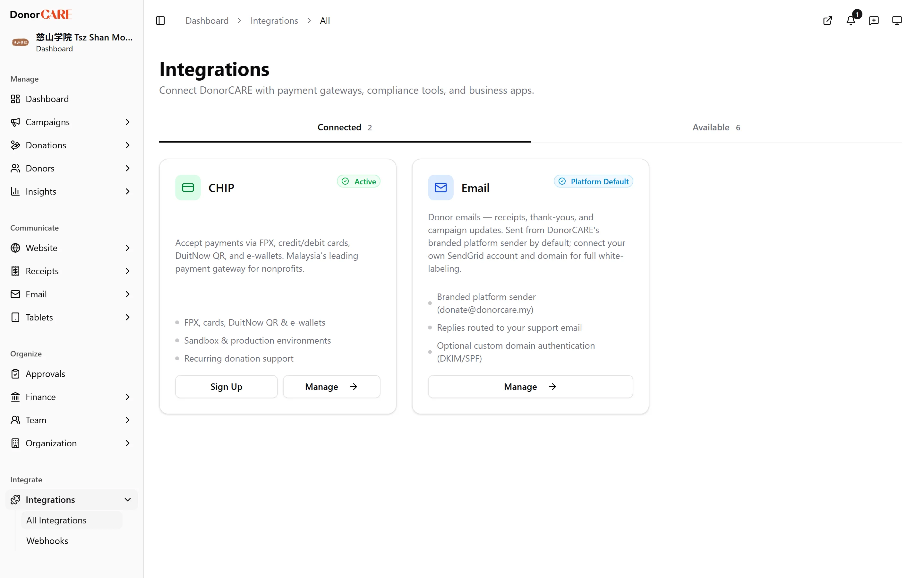
Task: Click the Organization building icon
Action: tap(15, 443)
